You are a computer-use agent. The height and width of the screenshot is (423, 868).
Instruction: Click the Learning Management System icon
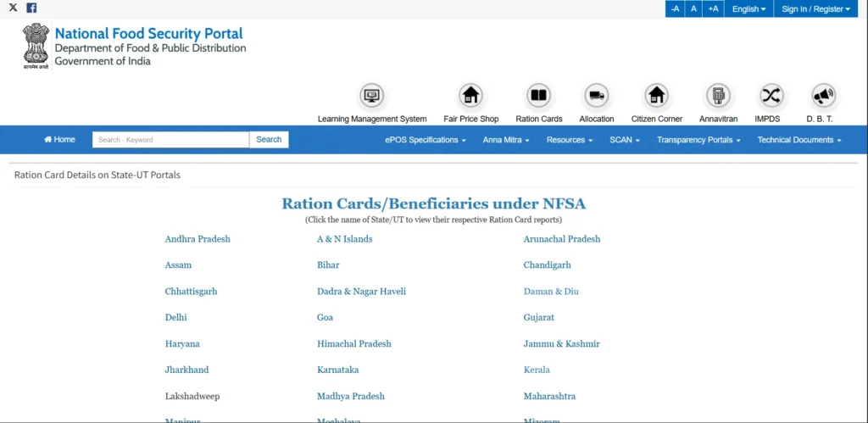coord(372,95)
